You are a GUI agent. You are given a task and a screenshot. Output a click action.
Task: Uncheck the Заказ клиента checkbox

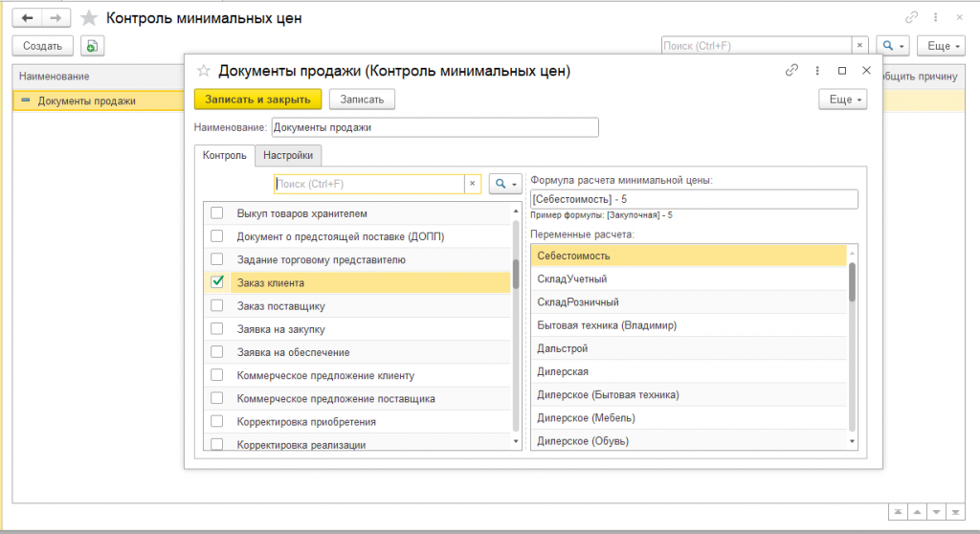coord(217,282)
